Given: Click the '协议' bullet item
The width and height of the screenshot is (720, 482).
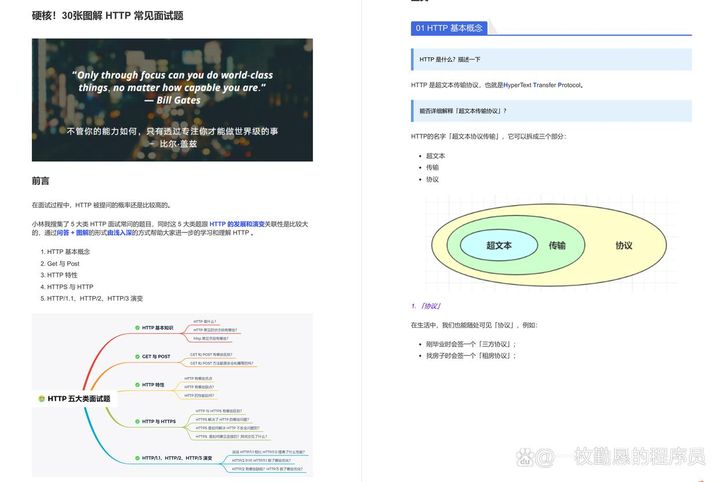Looking at the screenshot, I should 432,179.
